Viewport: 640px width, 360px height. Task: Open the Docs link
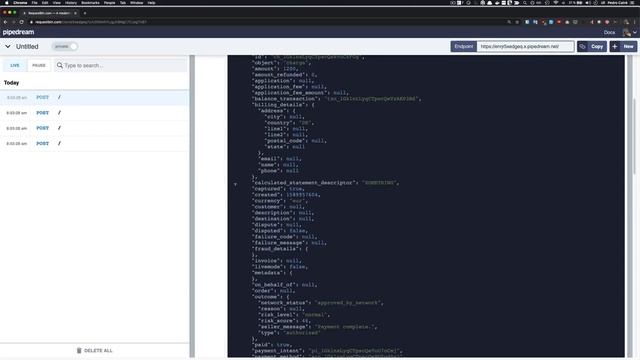(609, 32)
